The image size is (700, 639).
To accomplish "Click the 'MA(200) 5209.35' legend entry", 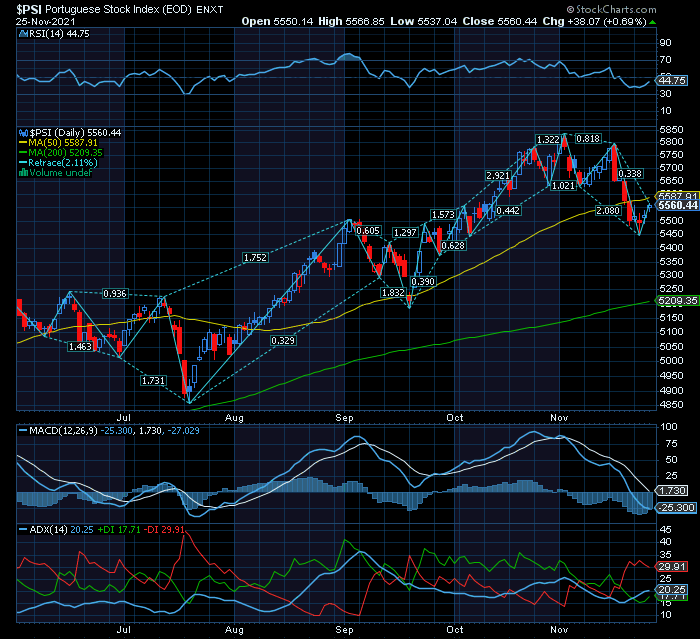I will 66,153.
